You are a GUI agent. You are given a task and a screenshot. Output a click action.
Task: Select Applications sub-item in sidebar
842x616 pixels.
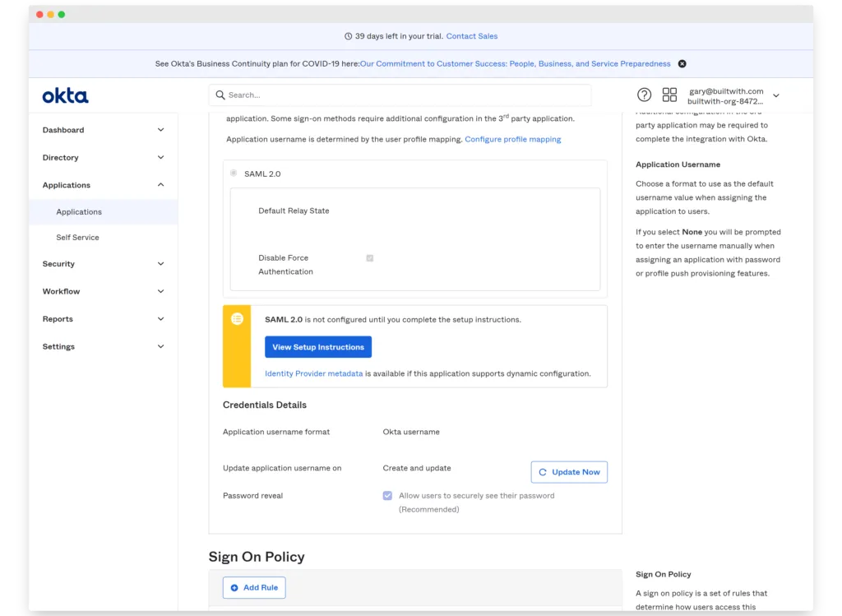(103, 211)
